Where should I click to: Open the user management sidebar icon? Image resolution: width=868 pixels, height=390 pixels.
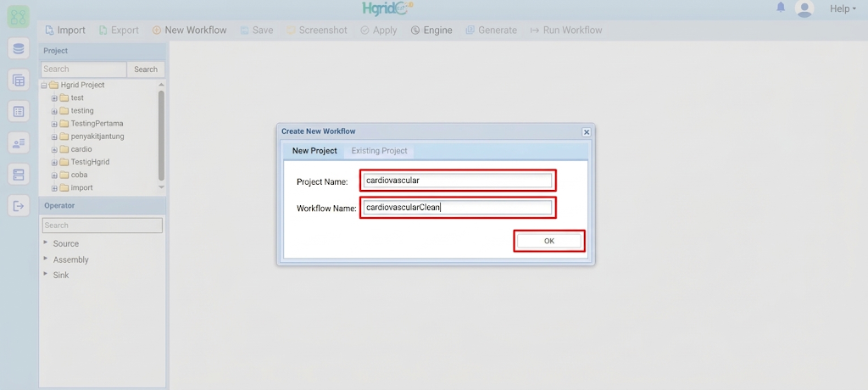point(19,143)
